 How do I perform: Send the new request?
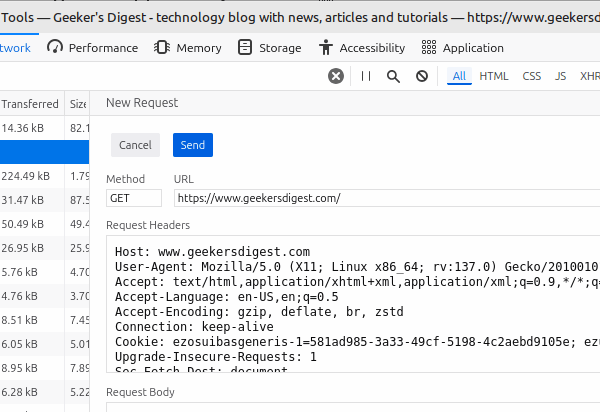193,145
